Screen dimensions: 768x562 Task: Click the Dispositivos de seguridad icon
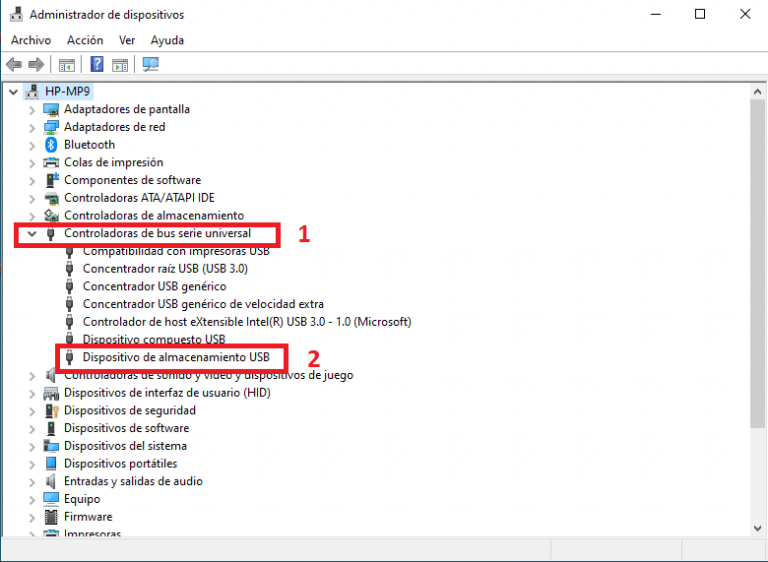click(52, 411)
